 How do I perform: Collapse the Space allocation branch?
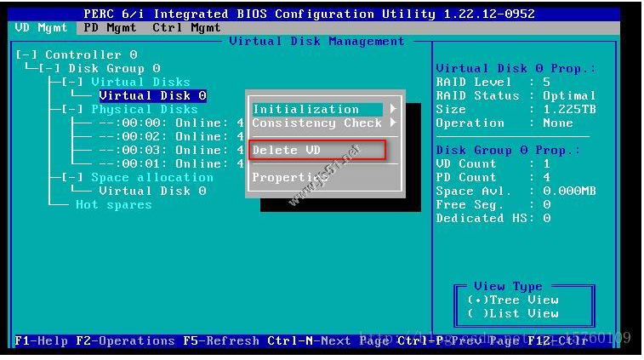coord(72,178)
